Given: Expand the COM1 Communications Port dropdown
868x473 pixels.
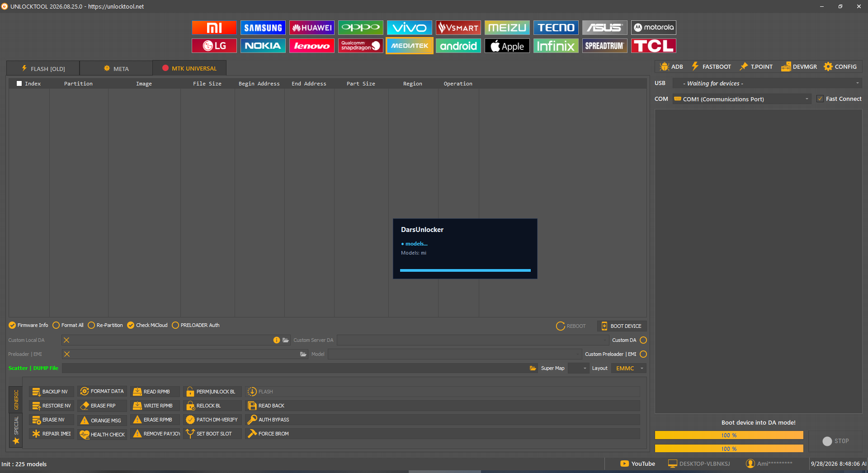Looking at the screenshot, I should [x=742, y=99].
